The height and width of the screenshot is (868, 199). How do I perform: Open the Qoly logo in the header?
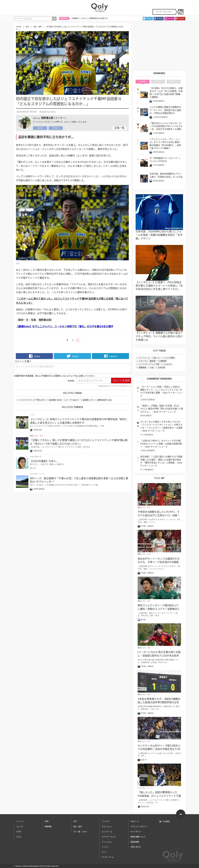[99, 7]
